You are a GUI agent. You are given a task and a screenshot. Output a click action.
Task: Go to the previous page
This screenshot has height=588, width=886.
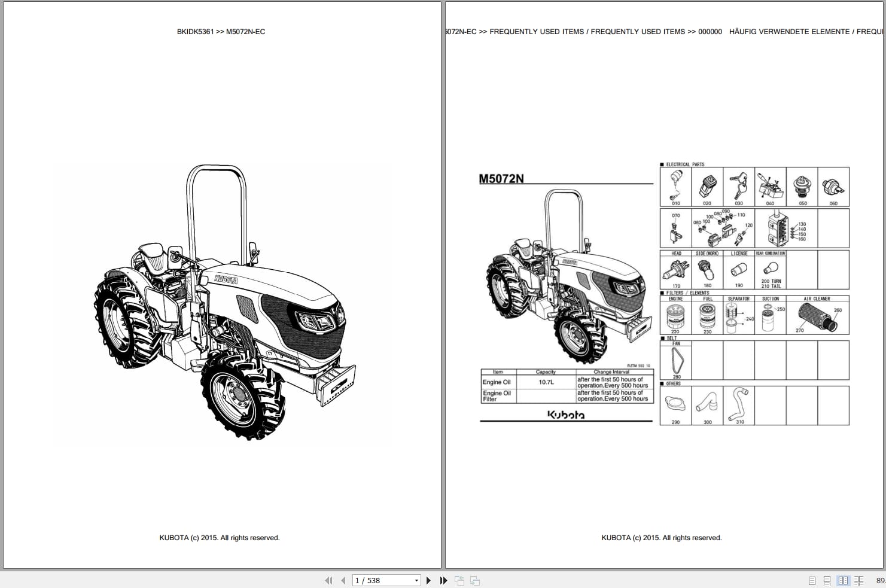[343, 580]
